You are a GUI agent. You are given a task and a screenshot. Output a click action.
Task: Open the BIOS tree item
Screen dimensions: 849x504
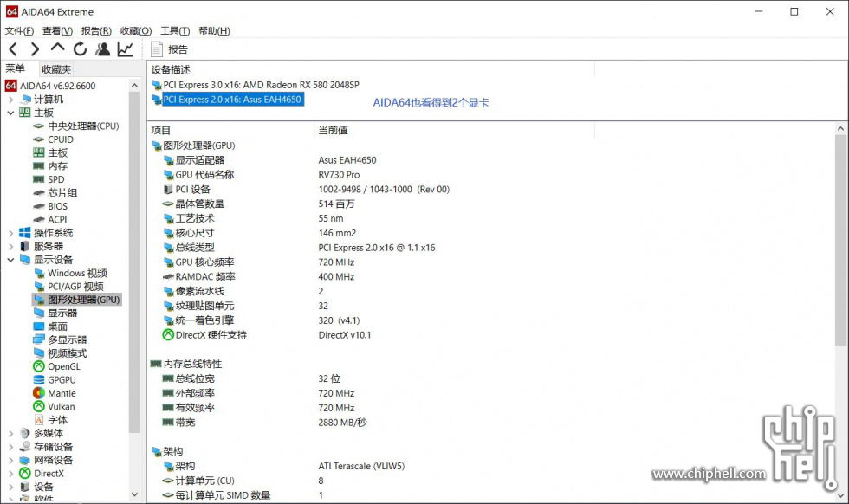[x=50, y=206]
